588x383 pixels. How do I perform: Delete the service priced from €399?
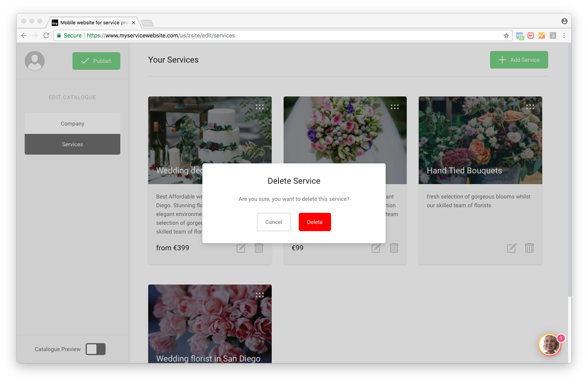259,248
